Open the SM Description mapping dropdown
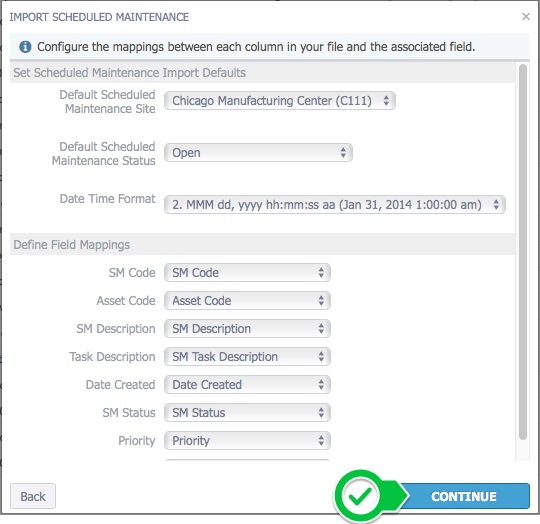The width and height of the screenshot is (540, 524). pyautogui.click(x=247, y=329)
